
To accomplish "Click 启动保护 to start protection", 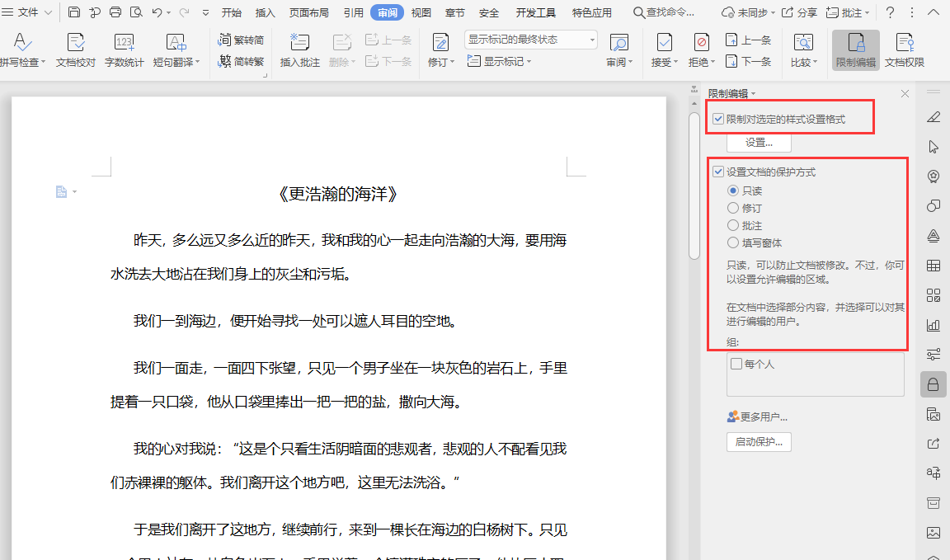I will click(x=758, y=441).
